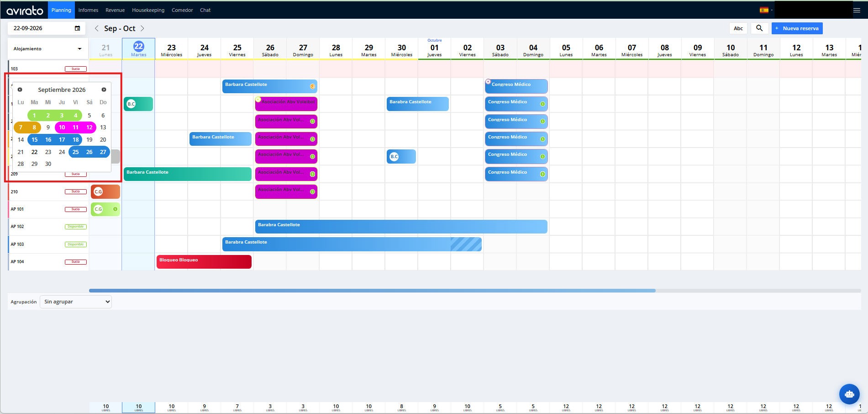The width and height of the screenshot is (868, 414).
Task: Click the Abc button
Action: (x=738, y=28)
